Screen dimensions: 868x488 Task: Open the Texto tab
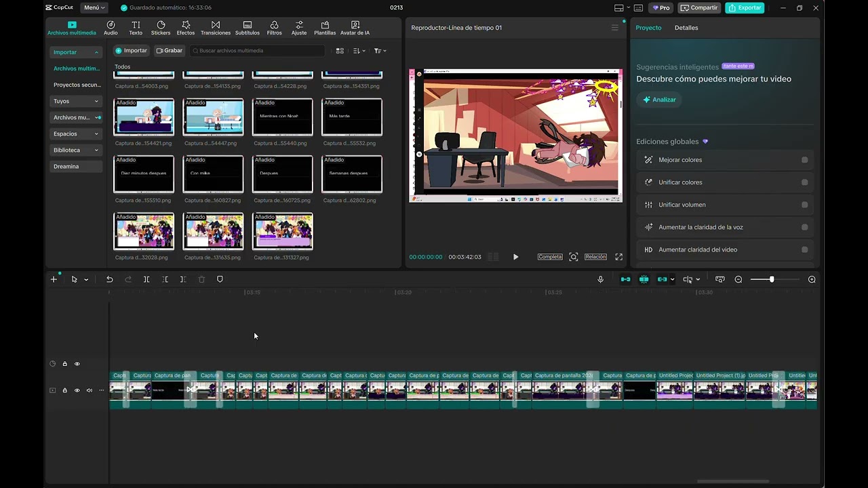coord(136,28)
